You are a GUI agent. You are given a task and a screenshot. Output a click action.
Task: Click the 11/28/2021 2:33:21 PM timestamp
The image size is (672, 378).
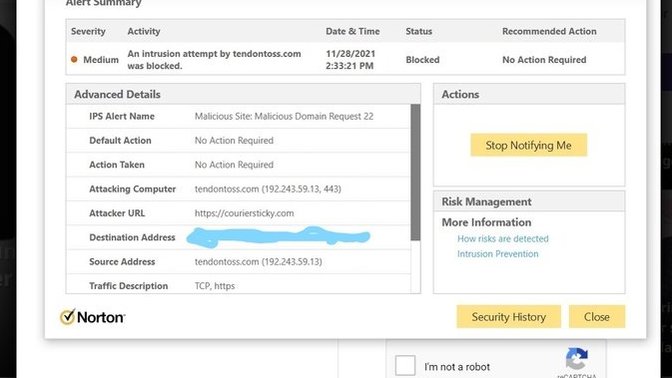[x=350, y=60]
